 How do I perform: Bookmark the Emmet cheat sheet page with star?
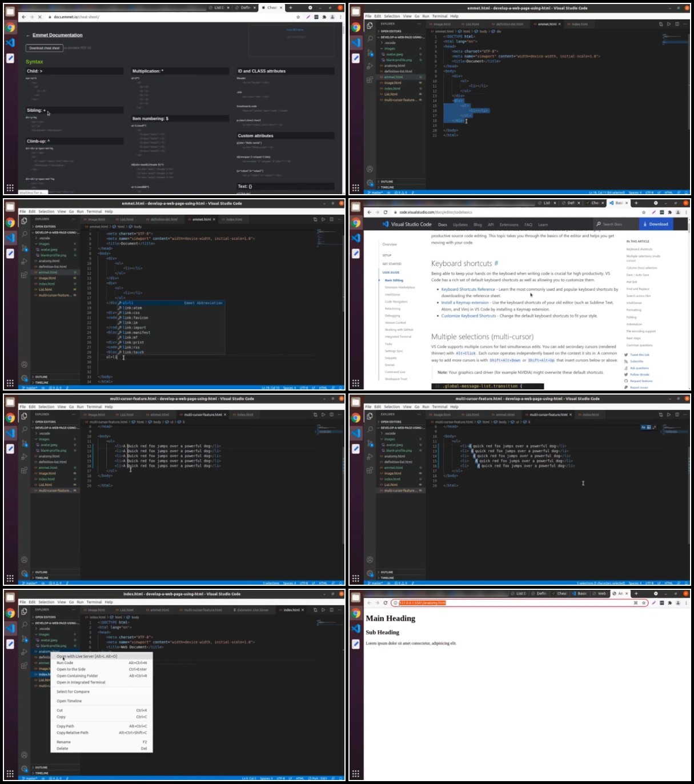coord(299,17)
